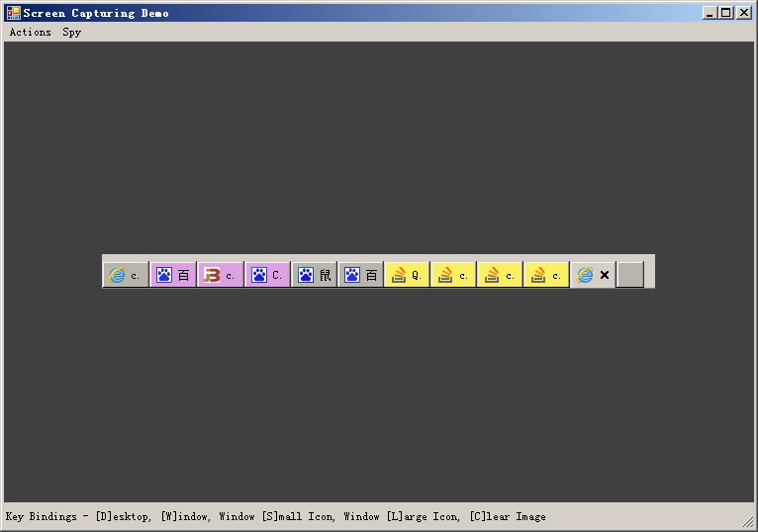Close the Screen Capturing Demo window
The image size is (758, 532).
[x=744, y=13]
